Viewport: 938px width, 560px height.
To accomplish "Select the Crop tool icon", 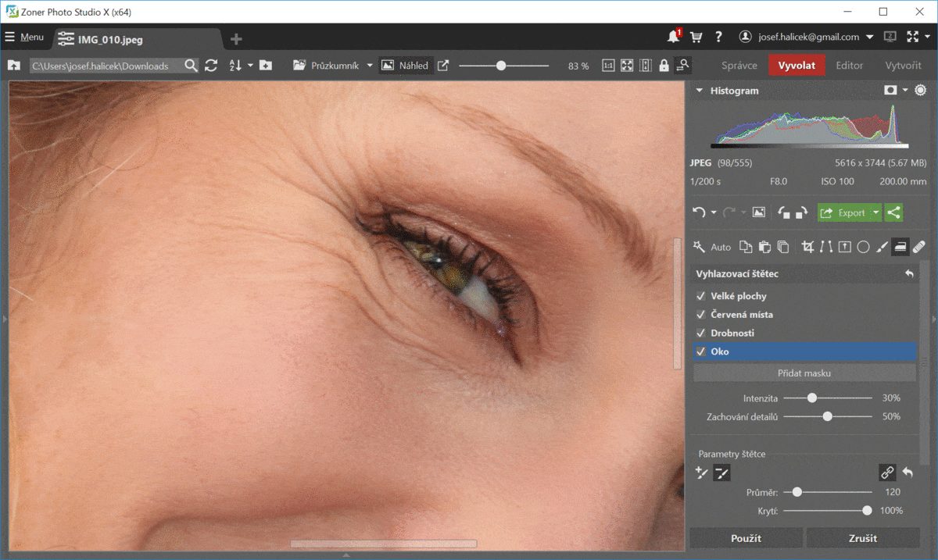I will pyautogui.click(x=808, y=247).
